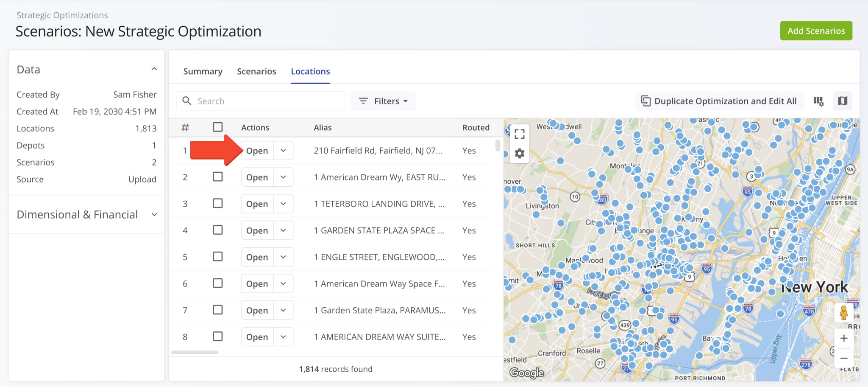Switch to the Summary tab

point(203,71)
